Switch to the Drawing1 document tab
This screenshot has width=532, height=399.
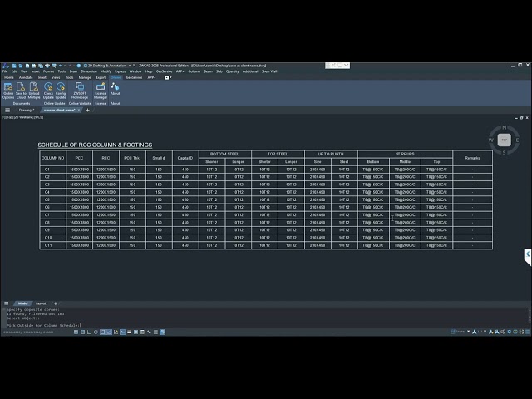(x=27, y=111)
